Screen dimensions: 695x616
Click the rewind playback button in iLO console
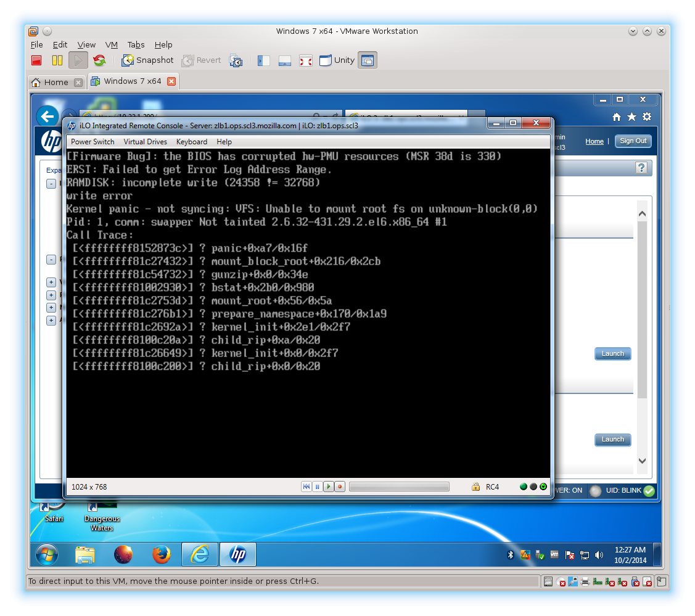(x=306, y=487)
